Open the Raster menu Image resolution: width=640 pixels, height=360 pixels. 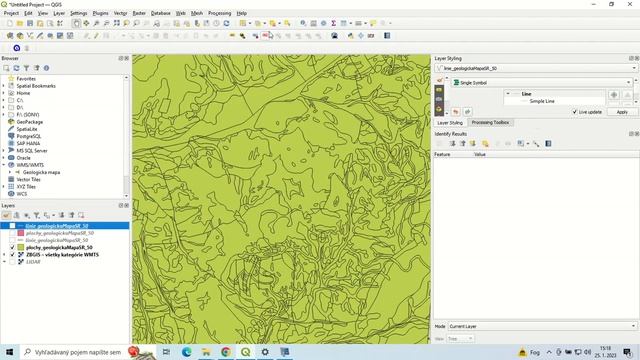click(139, 13)
